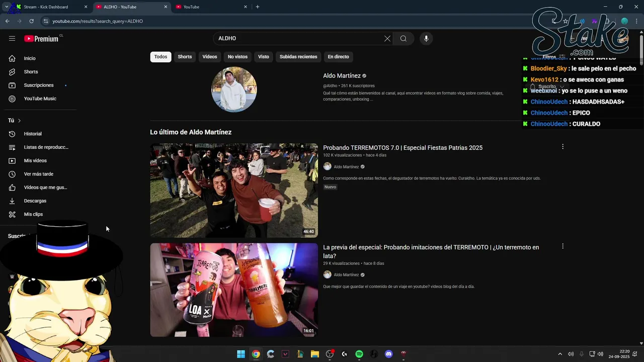Open options menu for La previa video
The image size is (644, 362).
click(x=562, y=246)
